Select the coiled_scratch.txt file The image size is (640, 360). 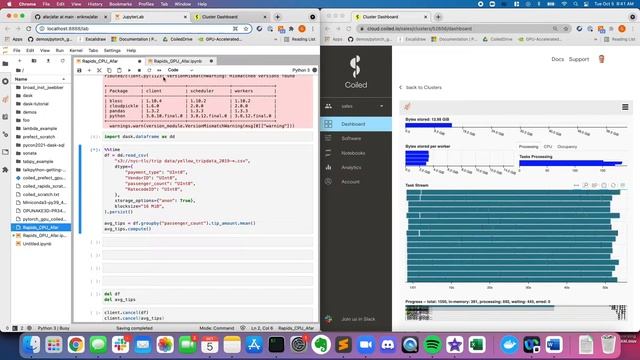tap(41, 194)
